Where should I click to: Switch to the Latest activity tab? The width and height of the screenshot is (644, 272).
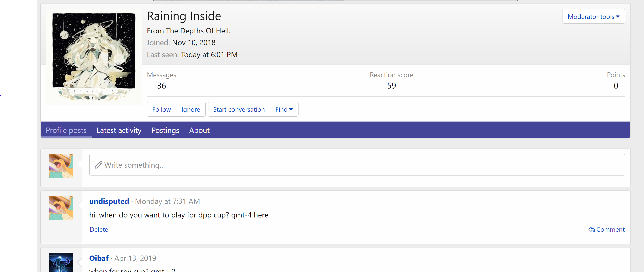[119, 130]
